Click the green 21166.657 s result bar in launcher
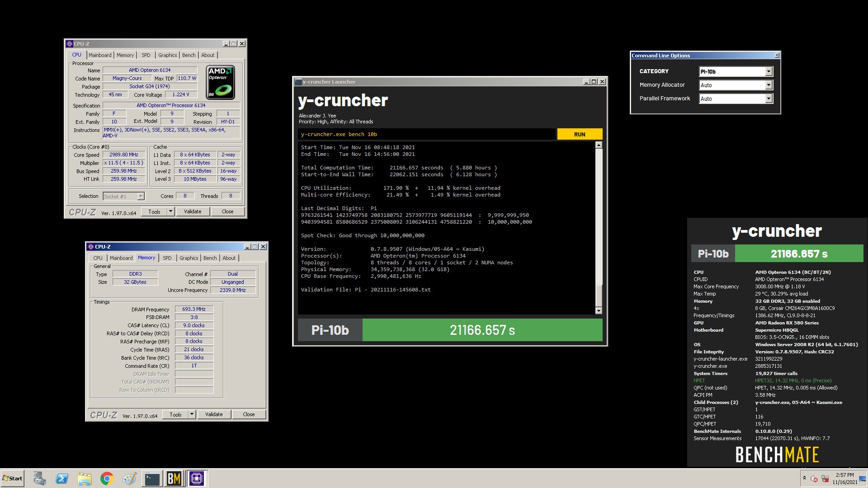 tap(482, 330)
